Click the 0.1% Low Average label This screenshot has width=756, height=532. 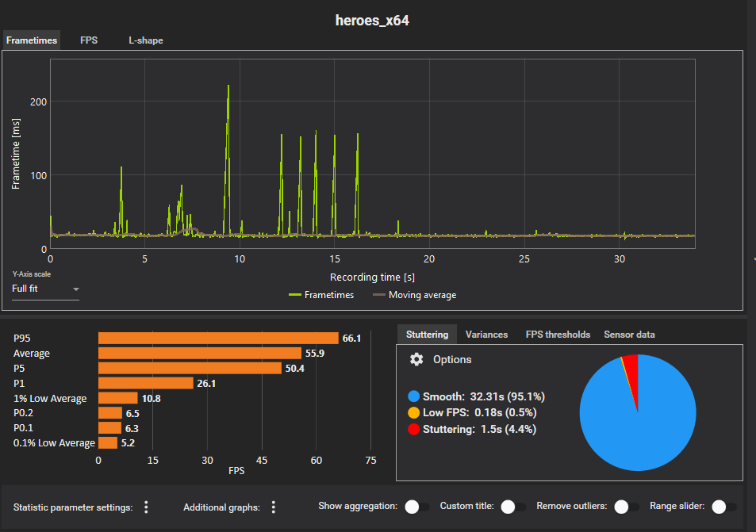[x=54, y=443]
